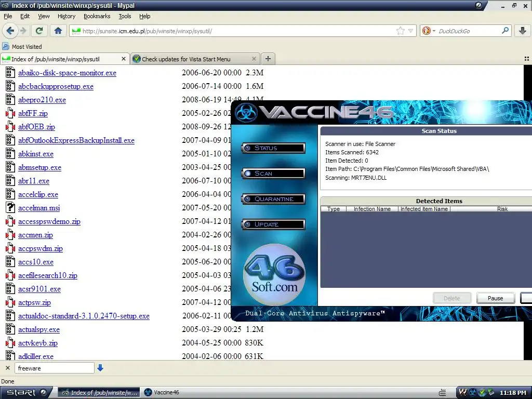Sort by Infection Name column header
The image size is (532, 399).
pos(372,209)
